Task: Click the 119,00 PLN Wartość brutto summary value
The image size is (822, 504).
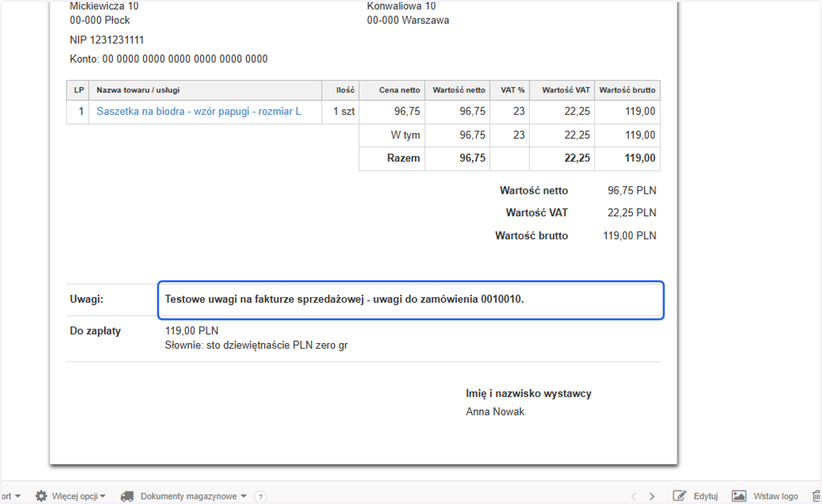Action: click(630, 236)
